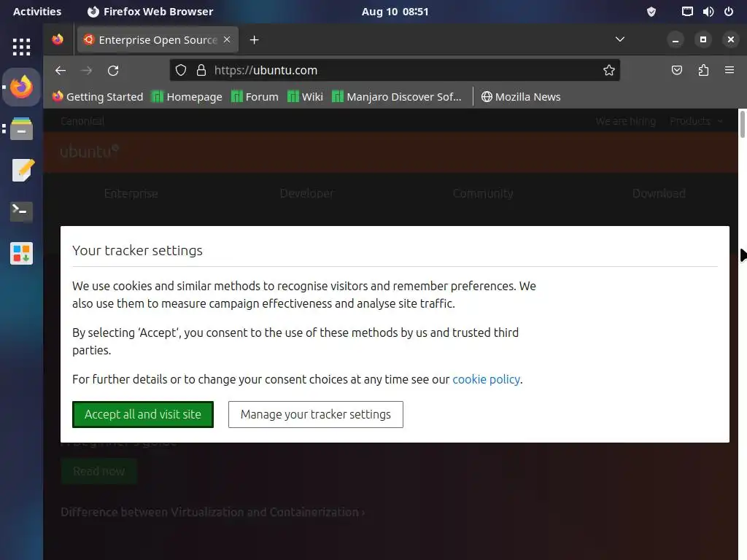Open the volume speaker tray icon
This screenshot has height=560, width=747.
point(708,12)
